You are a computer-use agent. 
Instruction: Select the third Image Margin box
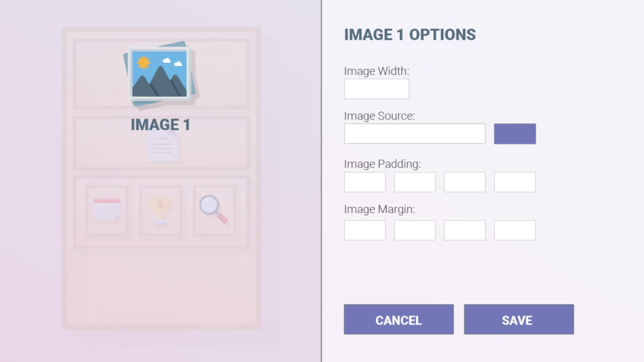(465, 230)
